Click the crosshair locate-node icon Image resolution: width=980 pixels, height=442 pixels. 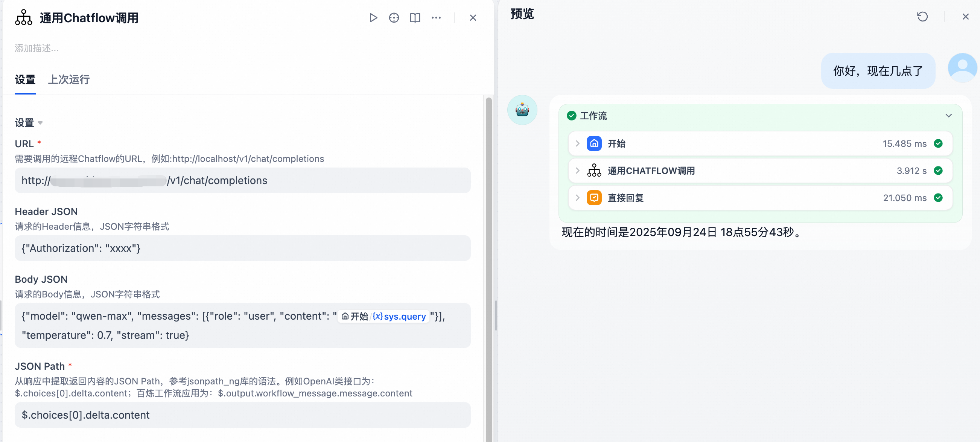pyautogui.click(x=394, y=18)
